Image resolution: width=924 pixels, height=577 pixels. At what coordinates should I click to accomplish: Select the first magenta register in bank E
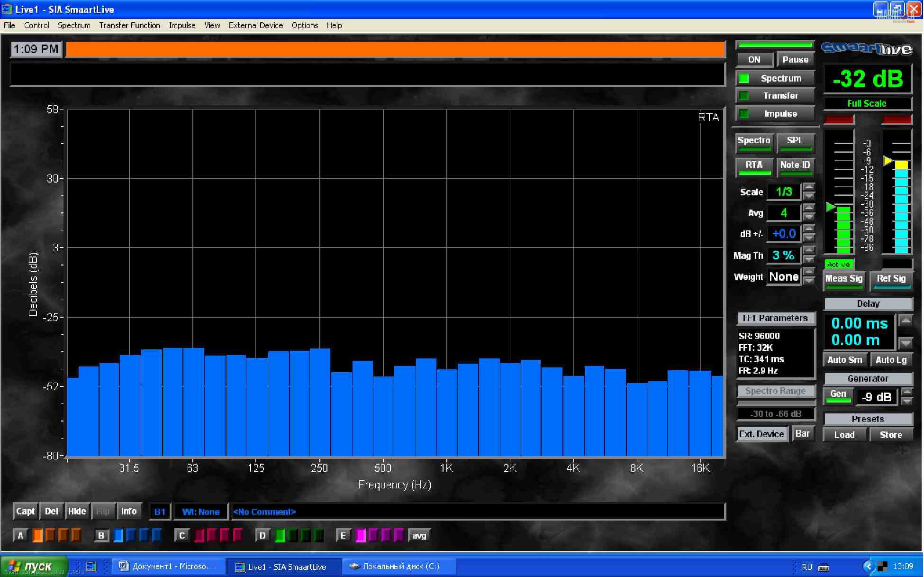(361, 535)
